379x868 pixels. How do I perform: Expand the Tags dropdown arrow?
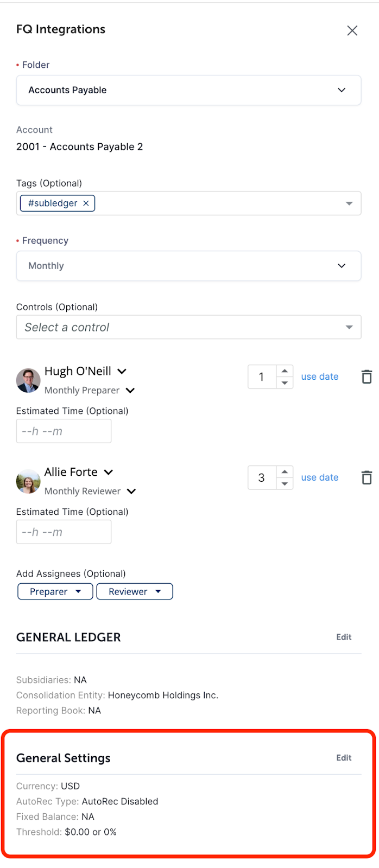coord(349,203)
